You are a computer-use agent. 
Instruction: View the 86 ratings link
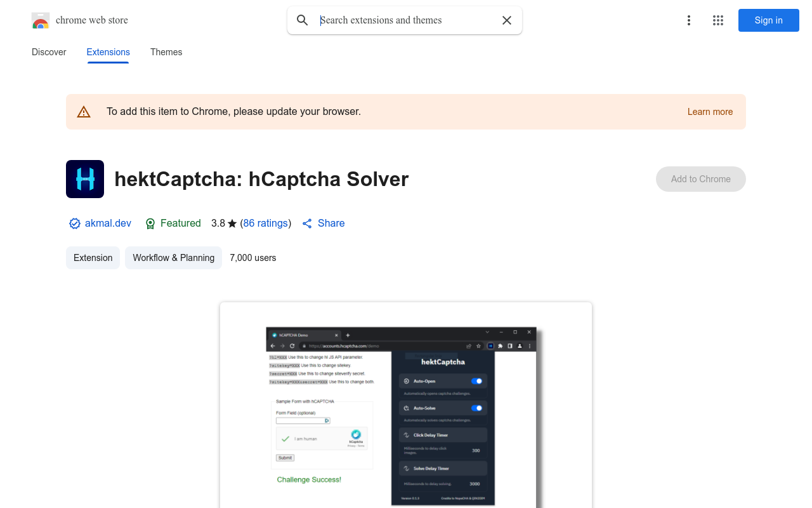click(265, 223)
